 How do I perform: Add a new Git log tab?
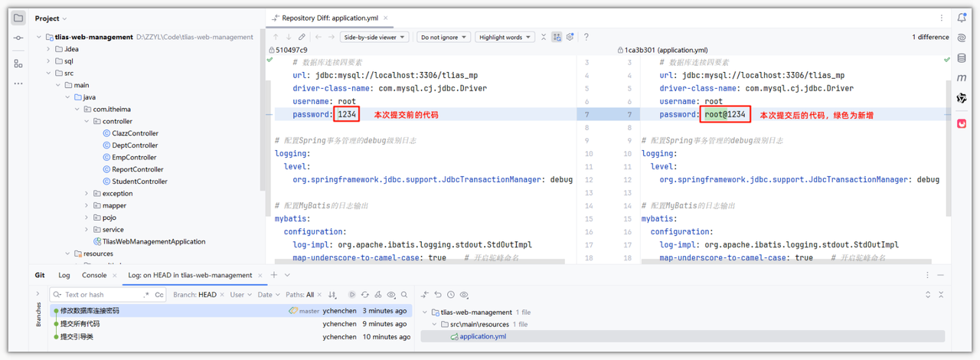(x=273, y=275)
